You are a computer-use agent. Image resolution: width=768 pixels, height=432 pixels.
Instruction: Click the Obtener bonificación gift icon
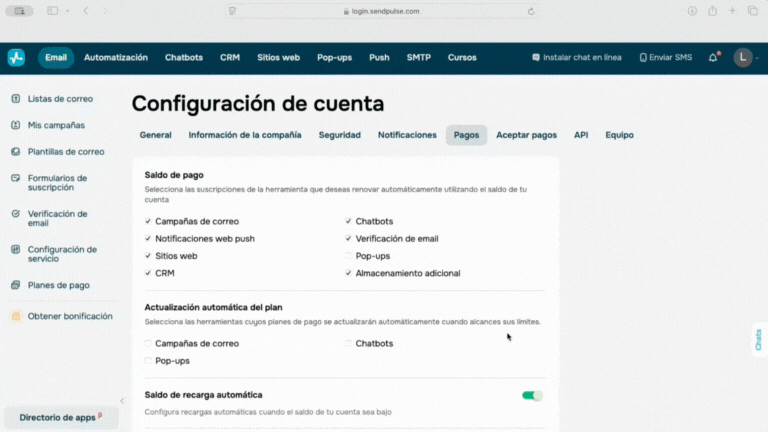pos(16,316)
